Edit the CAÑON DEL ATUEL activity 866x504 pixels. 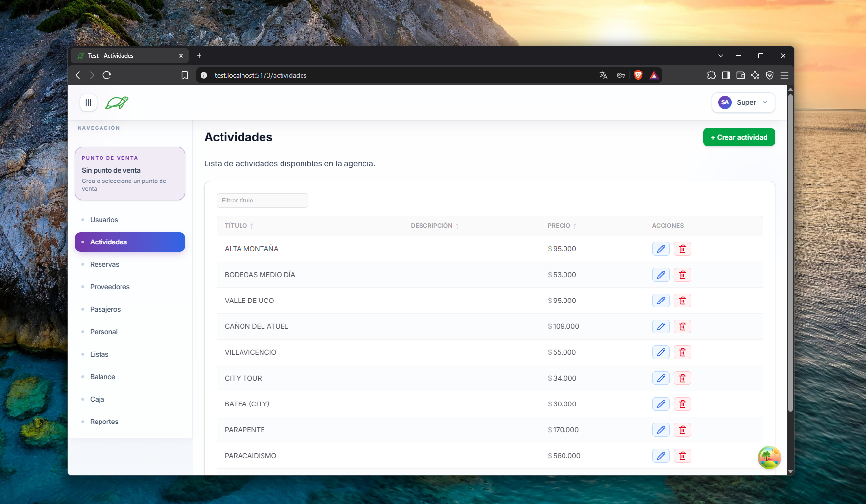(661, 326)
